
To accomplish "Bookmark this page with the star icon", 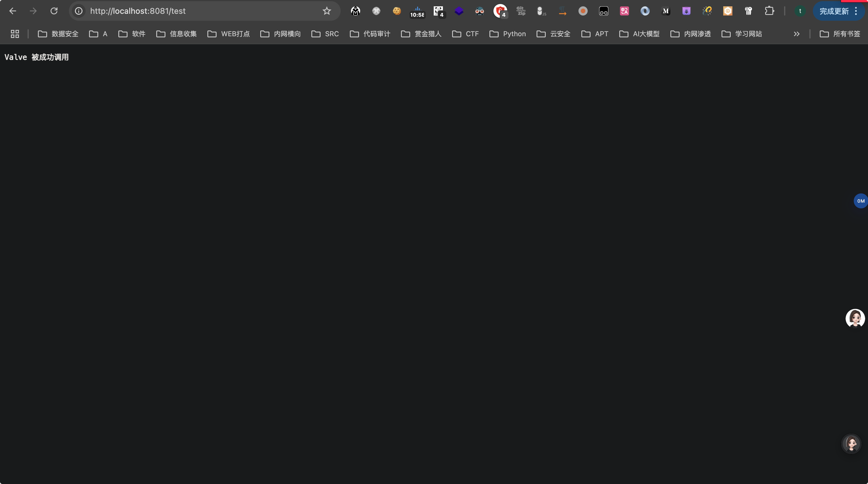I will click(x=327, y=11).
